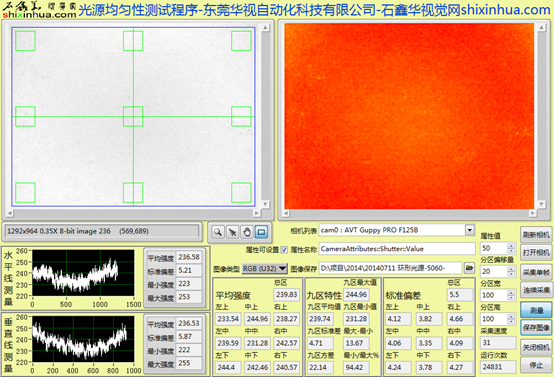Click 九区标准差 value 4.71
Viewport: 554px width, 377px height.
click(320, 343)
